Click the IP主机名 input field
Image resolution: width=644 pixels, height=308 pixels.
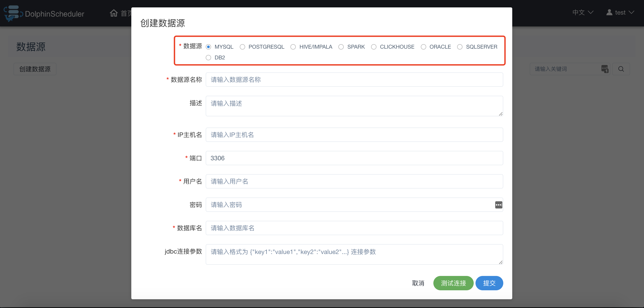pyautogui.click(x=354, y=135)
